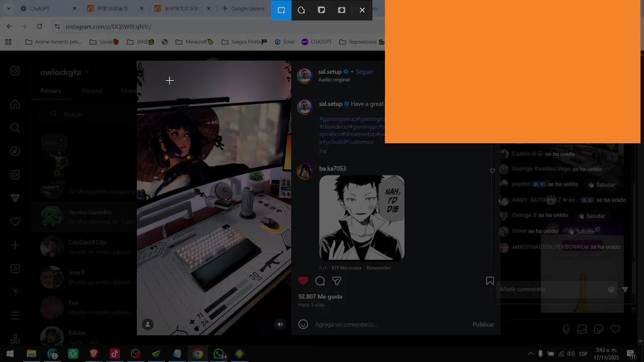Open 92.807 Me gusta likes list
The height and width of the screenshot is (362, 644).
pos(320,297)
